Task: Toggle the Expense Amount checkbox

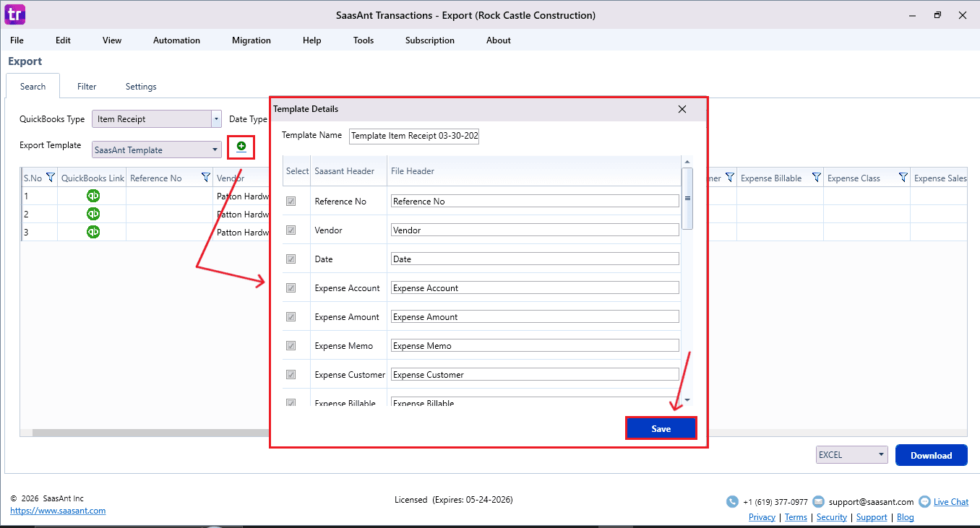Action: pyautogui.click(x=291, y=316)
